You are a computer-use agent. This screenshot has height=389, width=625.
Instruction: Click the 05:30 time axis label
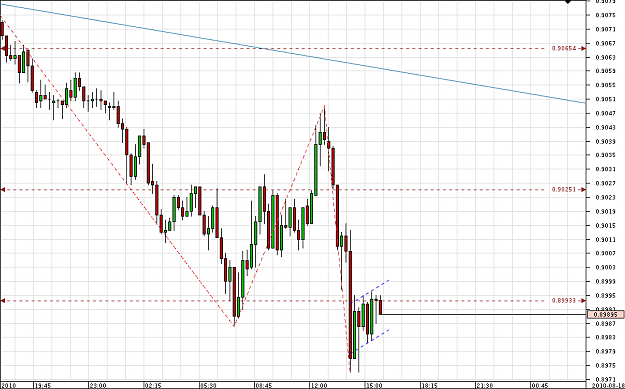(x=208, y=385)
